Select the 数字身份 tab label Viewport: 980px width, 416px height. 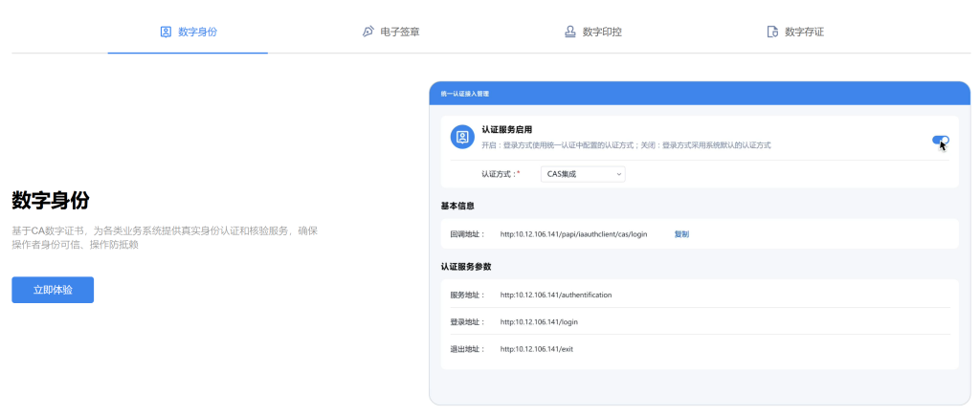pos(197,32)
